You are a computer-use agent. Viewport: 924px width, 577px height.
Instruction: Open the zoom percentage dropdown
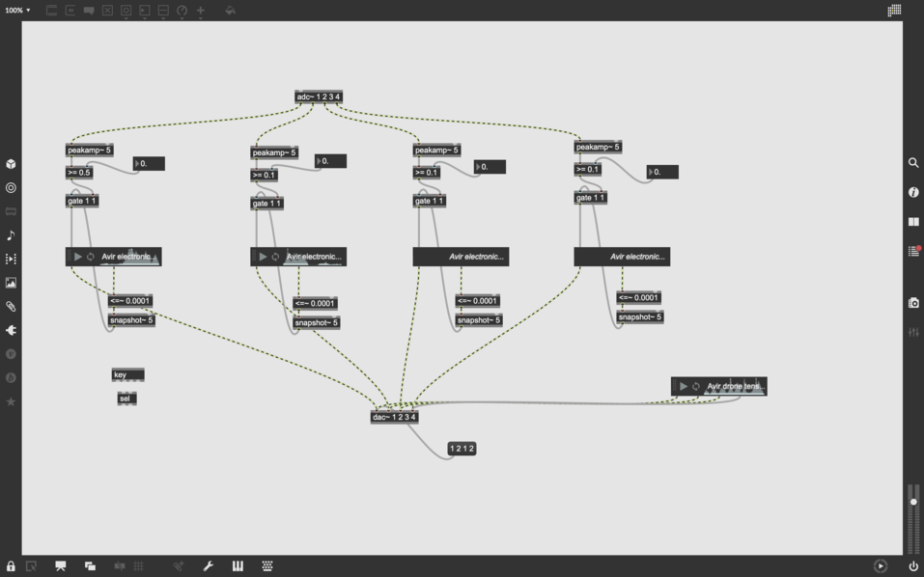(x=17, y=11)
